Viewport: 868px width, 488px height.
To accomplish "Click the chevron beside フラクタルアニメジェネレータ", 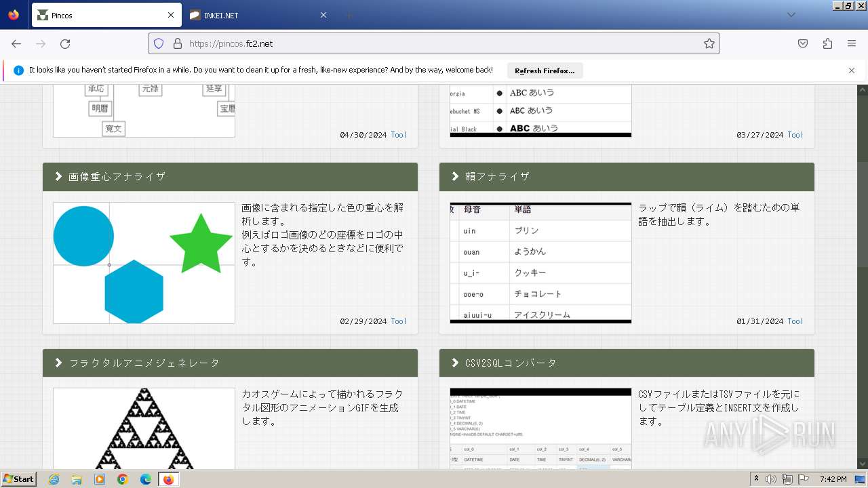I will [x=58, y=363].
